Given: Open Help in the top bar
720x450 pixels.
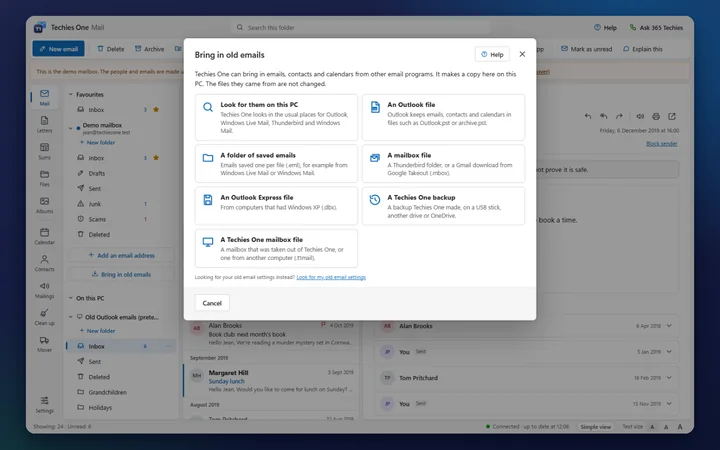Looking at the screenshot, I should pos(605,28).
